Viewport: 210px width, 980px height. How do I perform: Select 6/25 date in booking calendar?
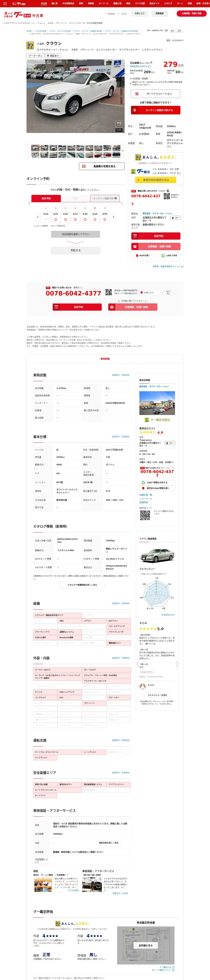pyautogui.click(x=56, y=217)
